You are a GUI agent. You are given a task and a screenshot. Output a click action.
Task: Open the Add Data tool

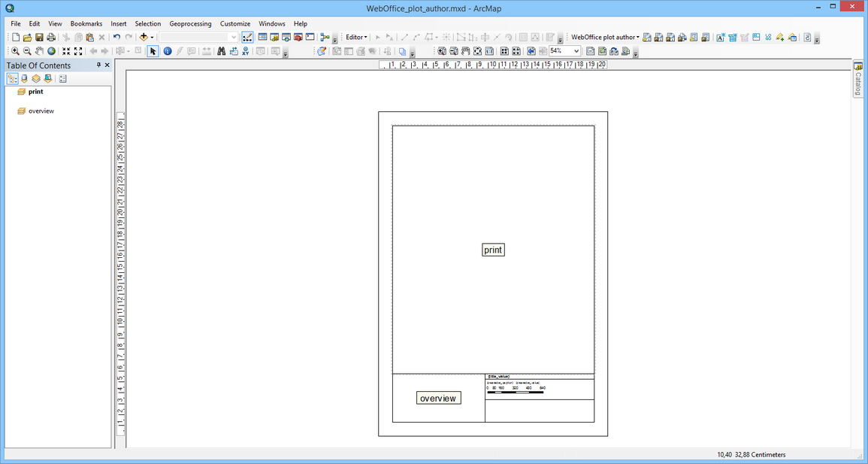143,37
